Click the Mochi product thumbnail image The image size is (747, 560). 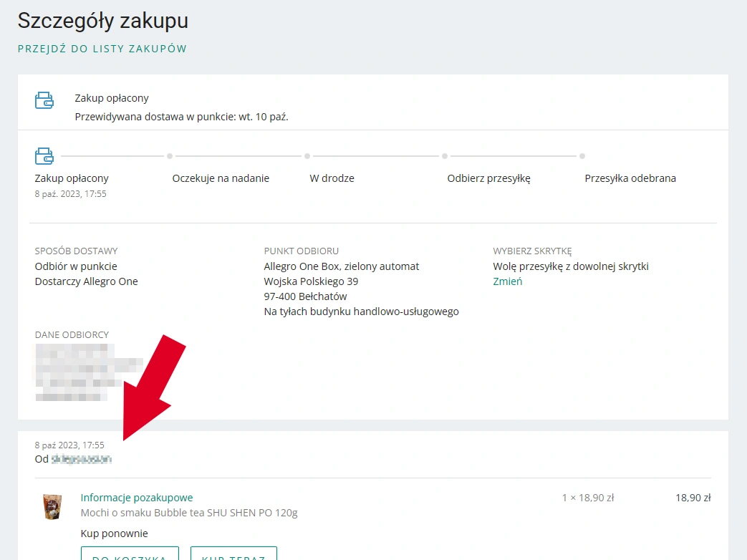(x=52, y=506)
